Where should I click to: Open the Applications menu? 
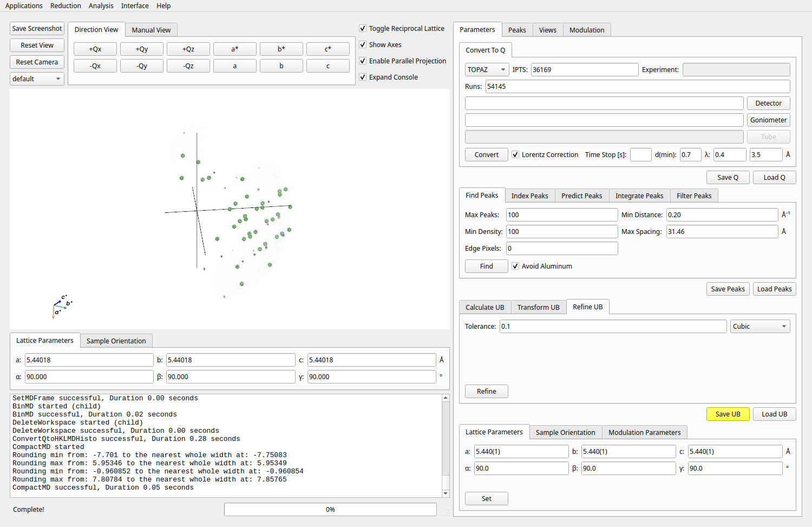click(24, 5)
